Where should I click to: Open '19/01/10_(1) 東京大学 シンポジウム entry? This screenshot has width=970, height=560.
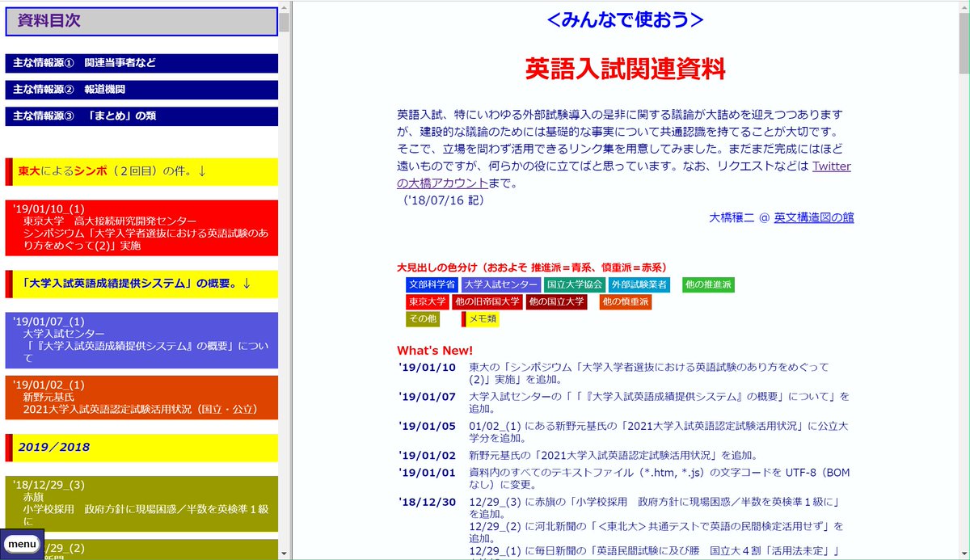point(141,227)
